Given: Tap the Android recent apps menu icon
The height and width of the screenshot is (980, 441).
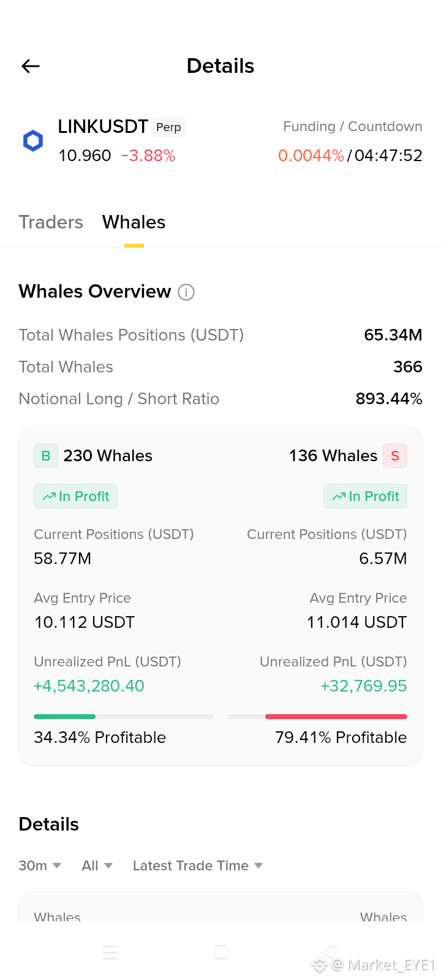Looking at the screenshot, I should pyautogui.click(x=110, y=952).
